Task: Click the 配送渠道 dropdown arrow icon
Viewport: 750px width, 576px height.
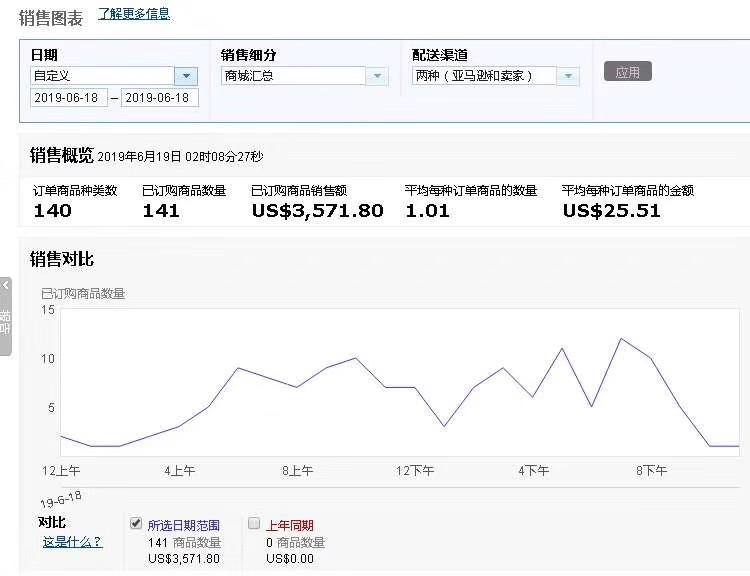Action: point(568,76)
